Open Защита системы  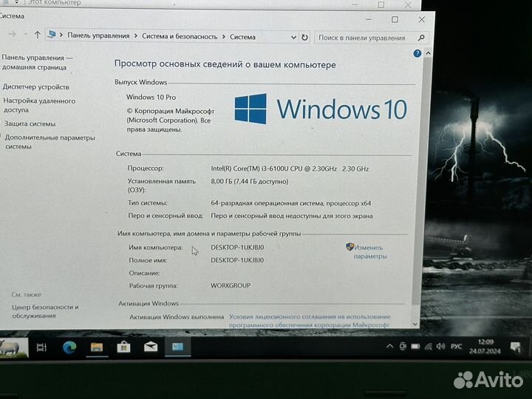coord(30,124)
